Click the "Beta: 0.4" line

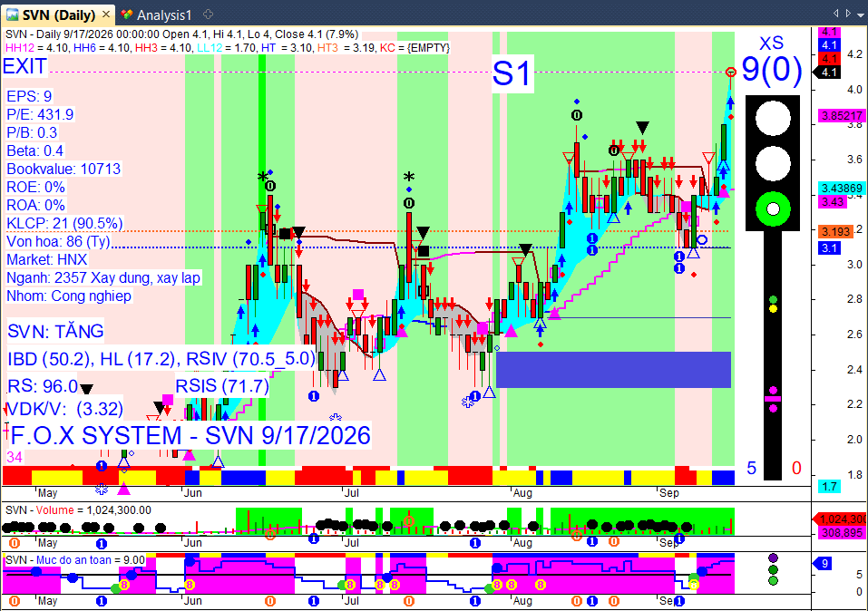click(x=34, y=151)
